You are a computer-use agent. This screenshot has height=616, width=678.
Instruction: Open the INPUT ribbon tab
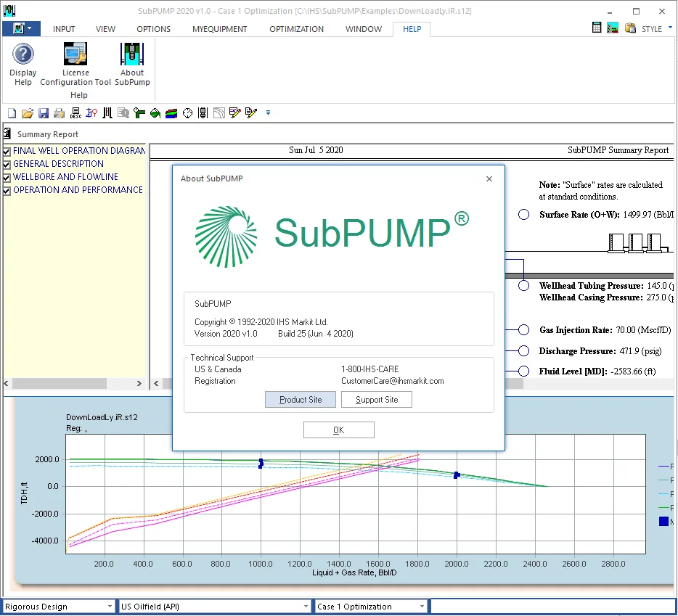click(64, 29)
